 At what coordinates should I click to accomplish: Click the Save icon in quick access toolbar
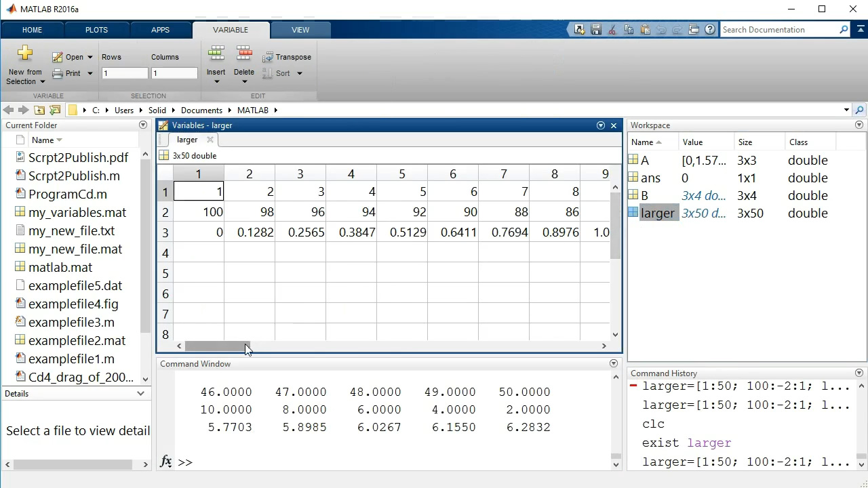coord(596,30)
